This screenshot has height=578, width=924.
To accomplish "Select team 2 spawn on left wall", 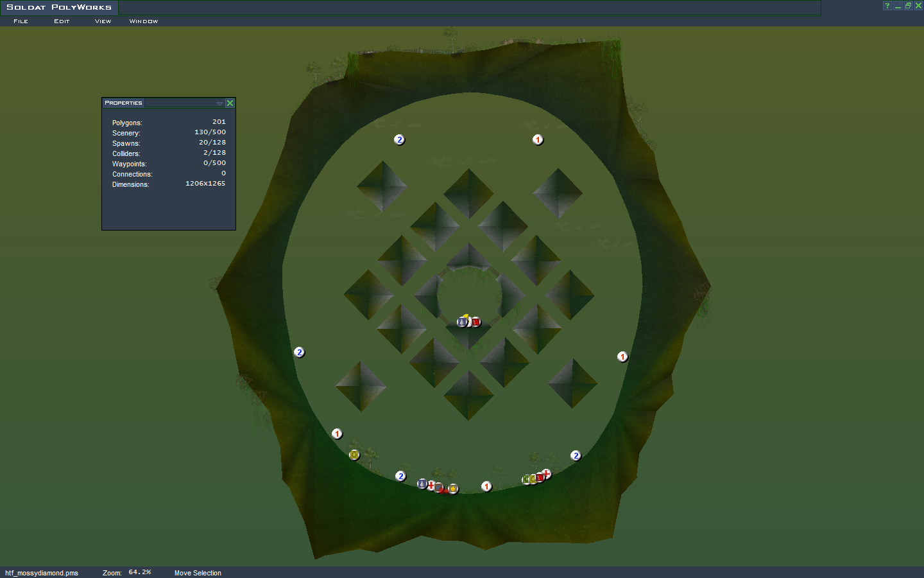I will (299, 353).
